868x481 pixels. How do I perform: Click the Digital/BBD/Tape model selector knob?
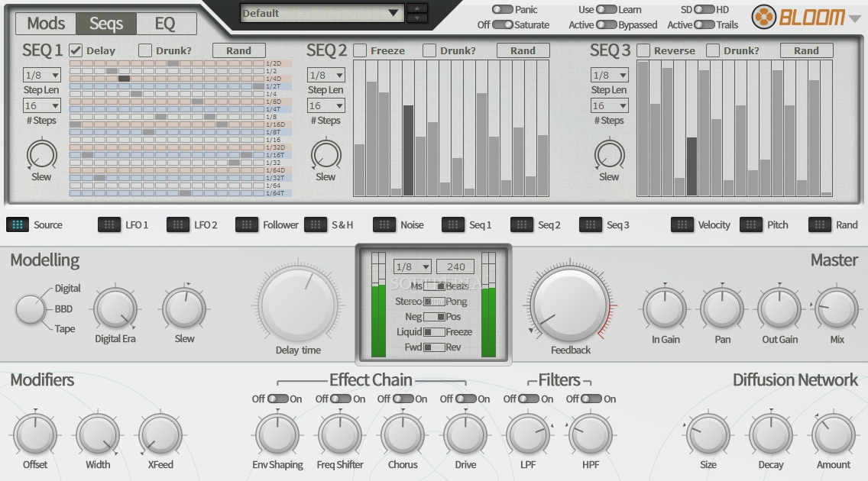click(30, 309)
